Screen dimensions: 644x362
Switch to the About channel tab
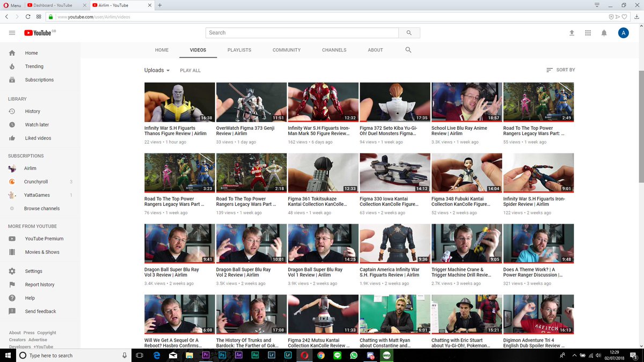376,50
